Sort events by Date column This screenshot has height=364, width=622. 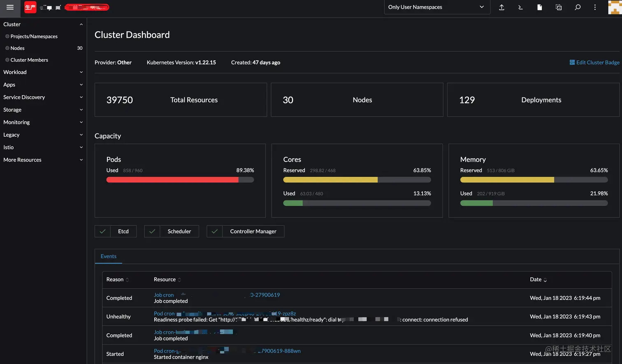tap(538, 279)
